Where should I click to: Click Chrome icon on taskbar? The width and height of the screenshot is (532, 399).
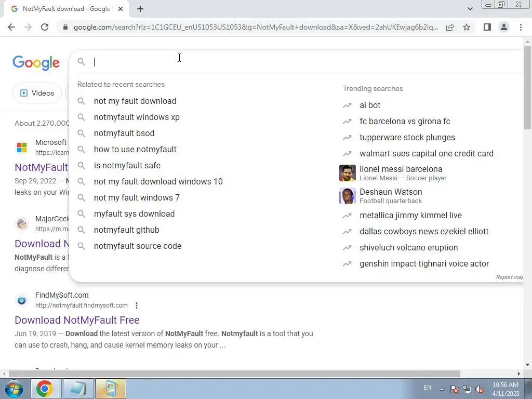pos(45,389)
